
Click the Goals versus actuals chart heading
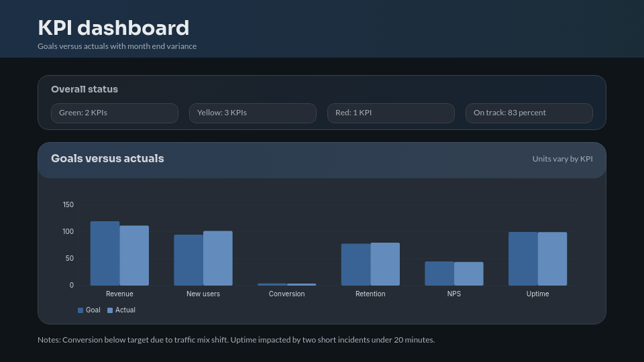[107, 159]
